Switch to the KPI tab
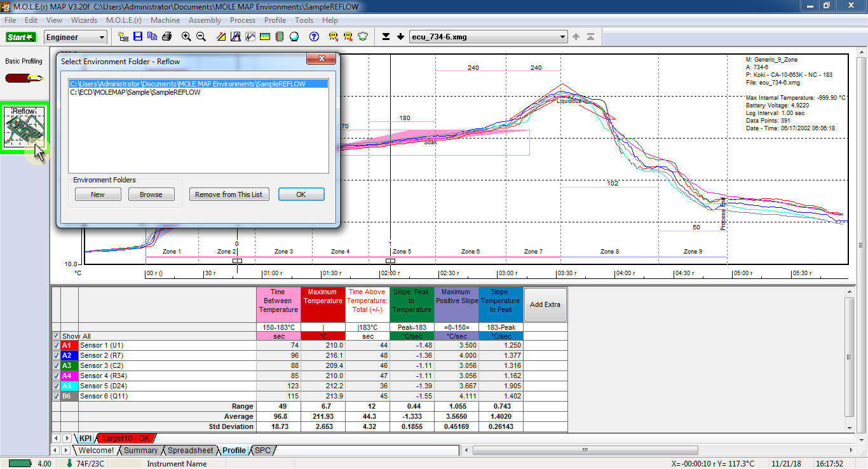Screen dimensions: 868x469 [x=85, y=438]
